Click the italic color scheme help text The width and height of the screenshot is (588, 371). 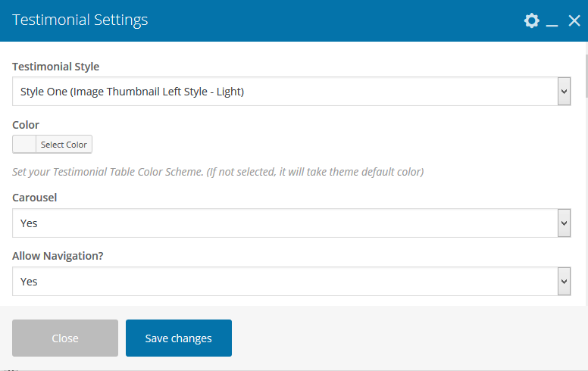[x=217, y=172]
